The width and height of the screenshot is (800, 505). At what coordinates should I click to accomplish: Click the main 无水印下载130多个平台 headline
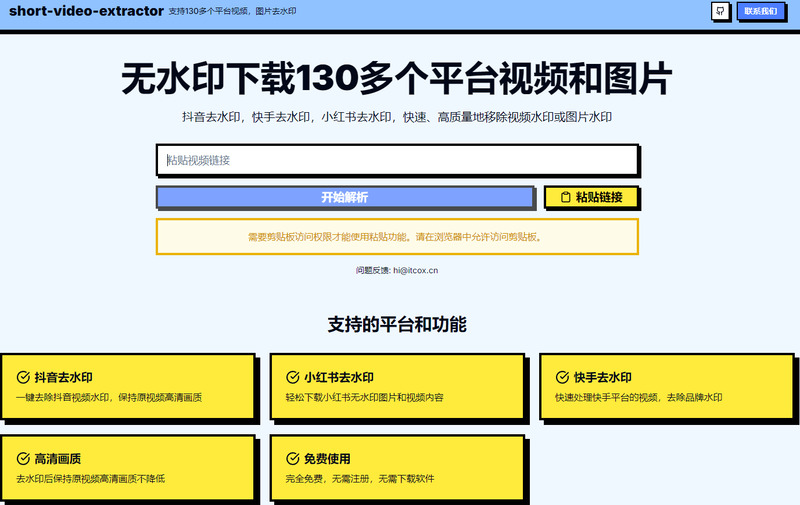click(397, 78)
